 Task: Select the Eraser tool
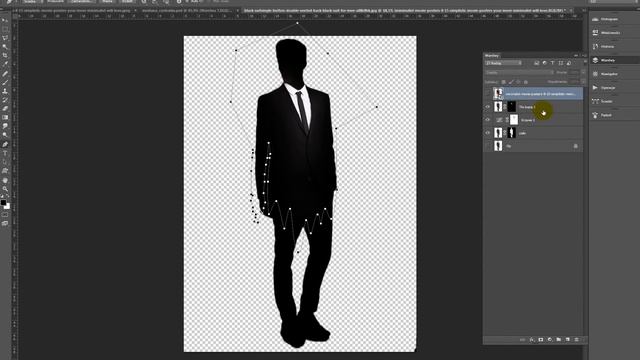click(5, 109)
